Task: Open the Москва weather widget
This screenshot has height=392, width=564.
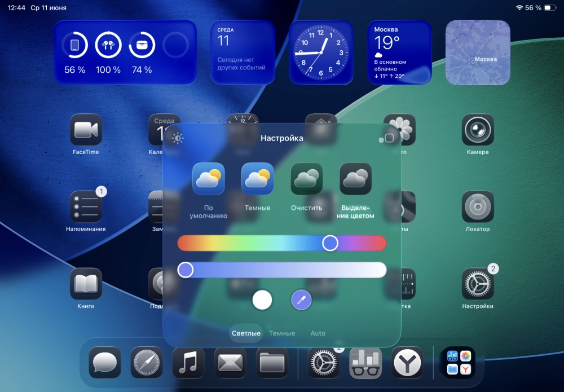Action: click(399, 52)
